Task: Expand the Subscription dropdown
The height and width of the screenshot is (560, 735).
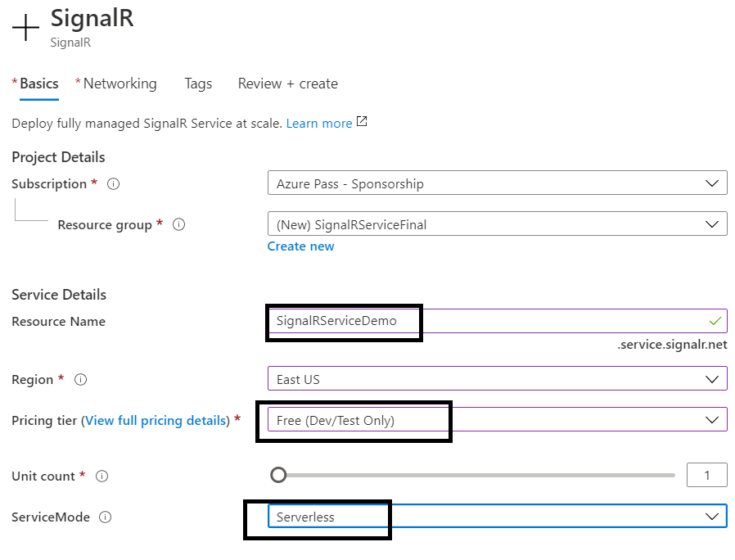Action: coord(498,183)
